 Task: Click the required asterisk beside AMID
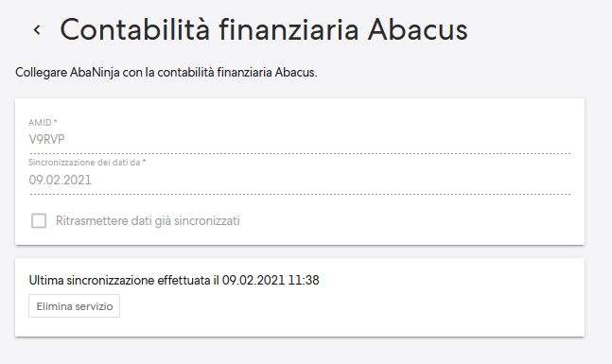(56, 121)
